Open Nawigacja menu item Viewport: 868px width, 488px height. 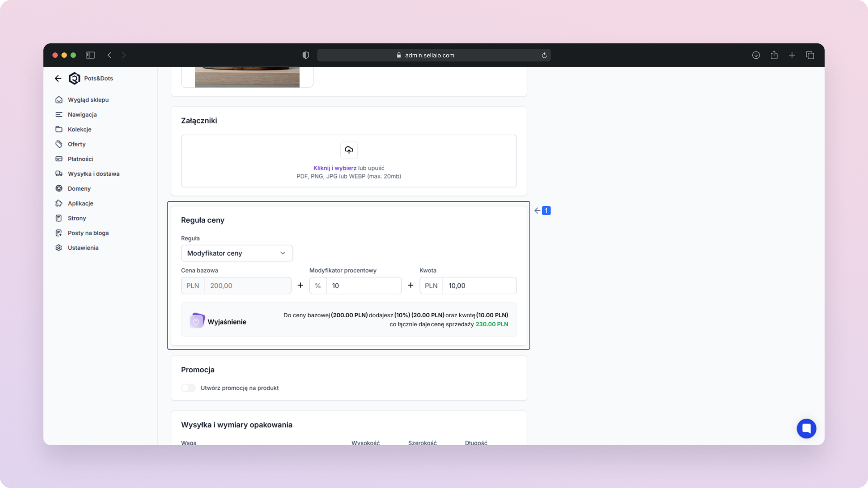coord(82,114)
